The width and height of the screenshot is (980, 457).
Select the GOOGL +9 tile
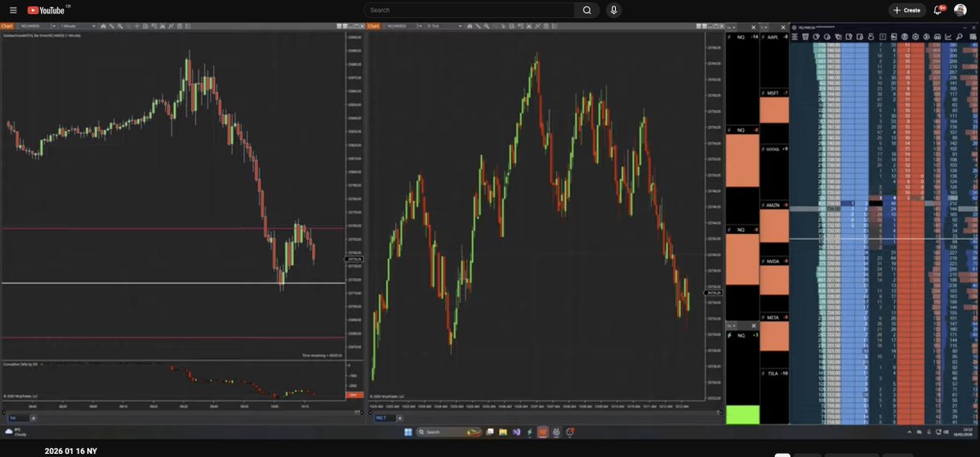pyautogui.click(x=773, y=150)
